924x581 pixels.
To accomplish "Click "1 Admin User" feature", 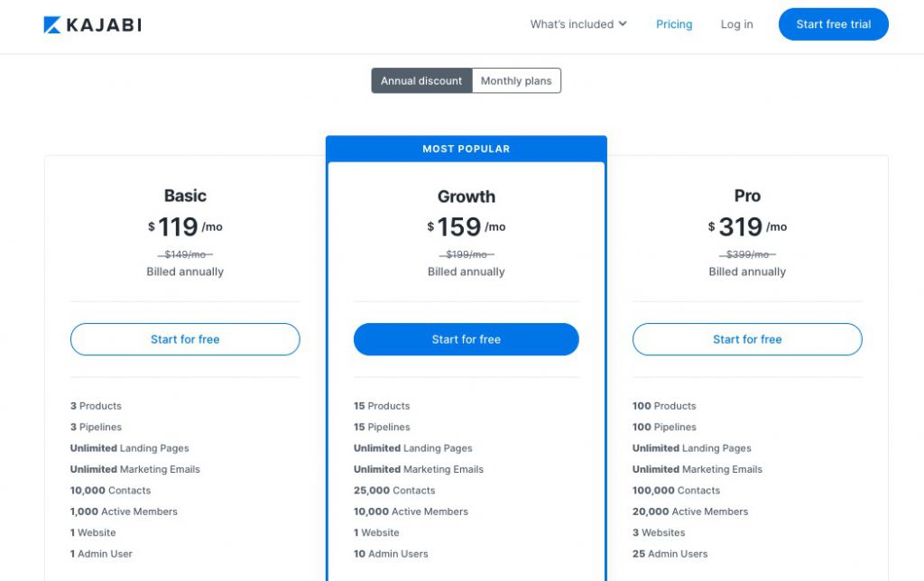I will click(x=101, y=554).
